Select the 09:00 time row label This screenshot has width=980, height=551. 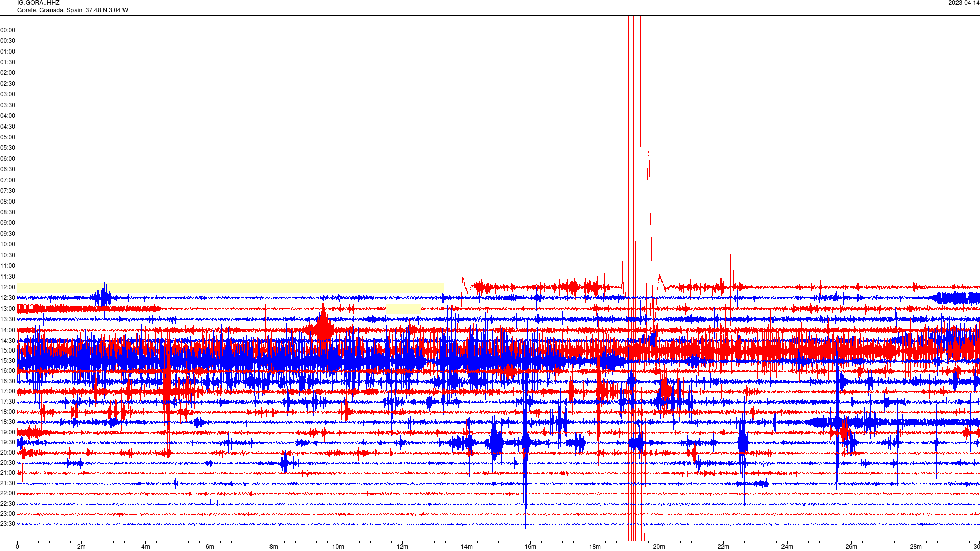click(x=8, y=223)
